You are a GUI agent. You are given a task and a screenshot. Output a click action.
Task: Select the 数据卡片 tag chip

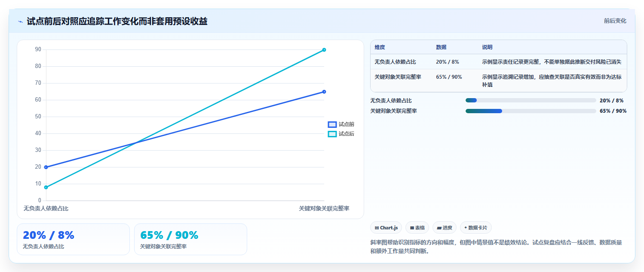(x=475, y=228)
